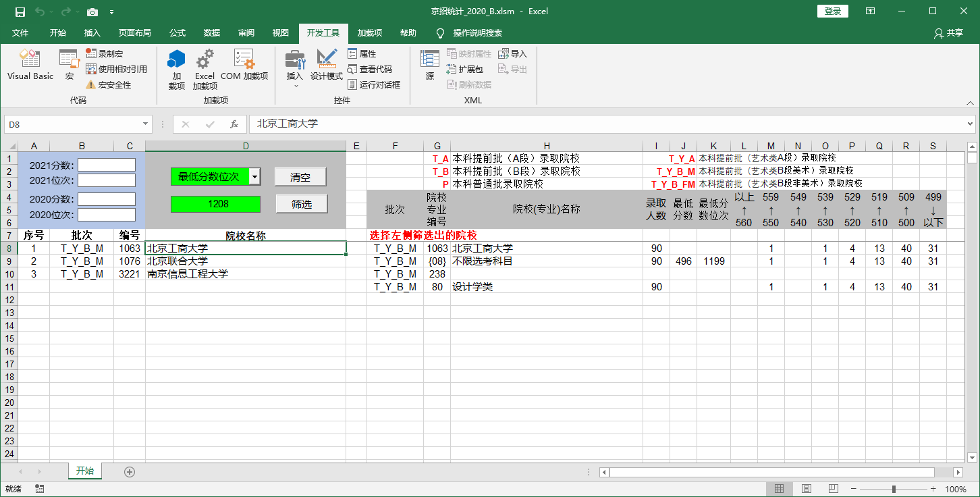Switch to the 数据 ribbon tab
The image size is (980, 497).
(212, 32)
